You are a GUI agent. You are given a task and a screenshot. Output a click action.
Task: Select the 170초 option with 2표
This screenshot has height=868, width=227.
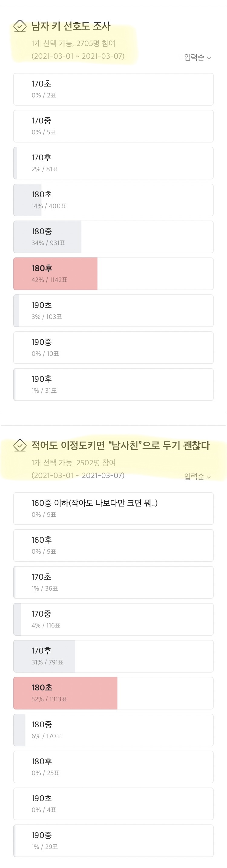pos(113,89)
